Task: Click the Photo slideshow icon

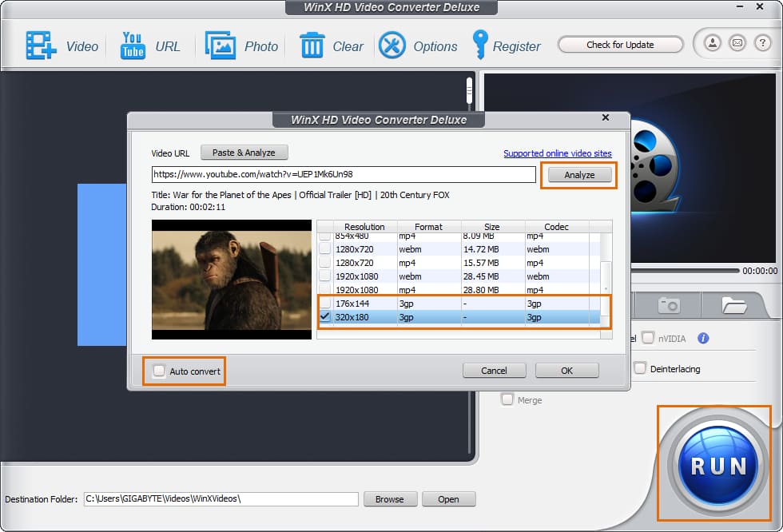Action: 221,46
